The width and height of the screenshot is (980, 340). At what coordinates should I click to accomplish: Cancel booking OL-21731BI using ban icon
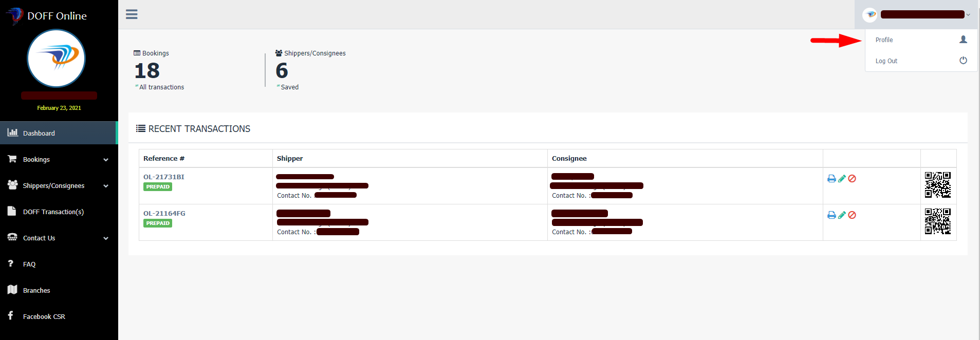tap(852, 179)
